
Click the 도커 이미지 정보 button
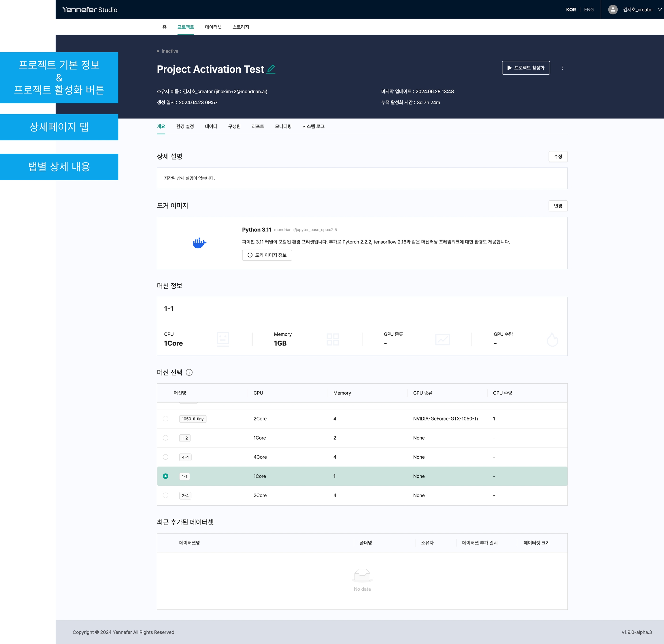point(267,255)
